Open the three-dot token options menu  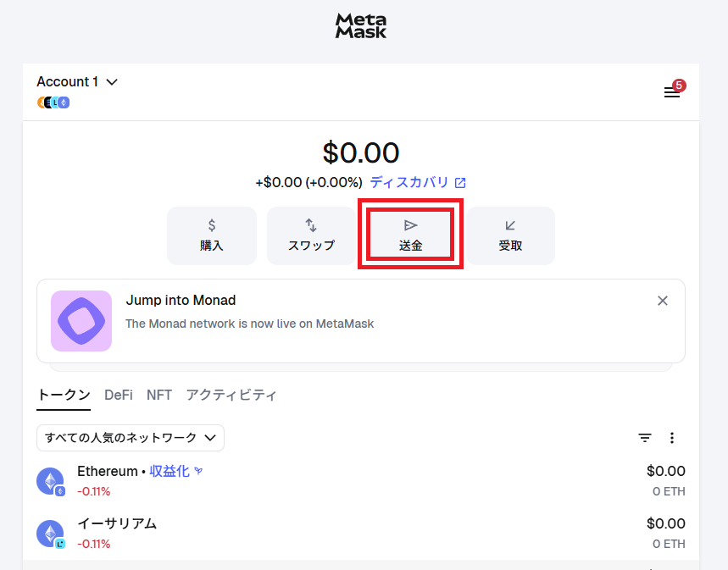[672, 438]
